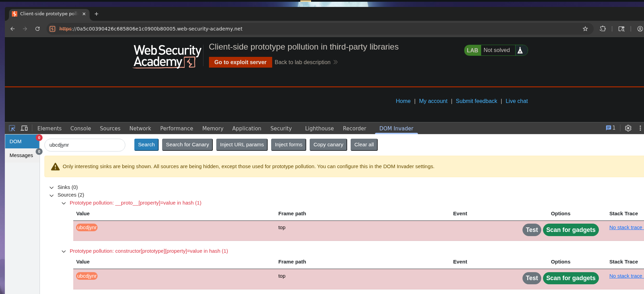Select the Messages side tab
The height and width of the screenshot is (294, 644).
pyautogui.click(x=22, y=155)
